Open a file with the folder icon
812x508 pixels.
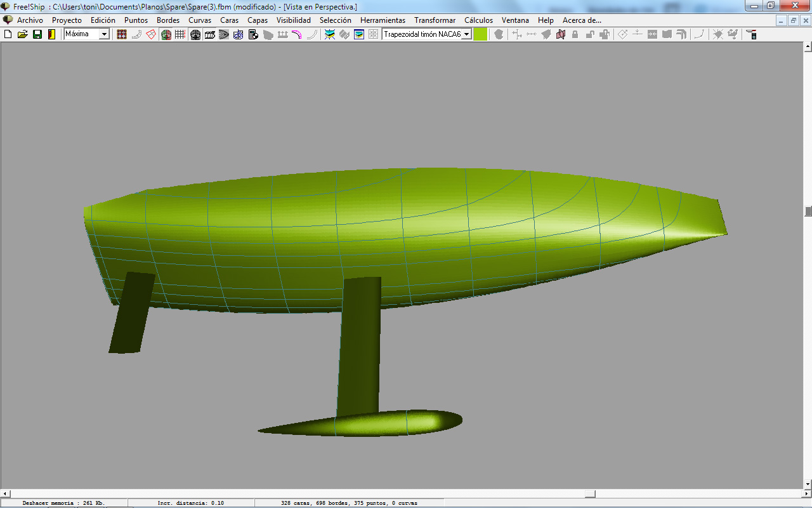click(22, 34)
